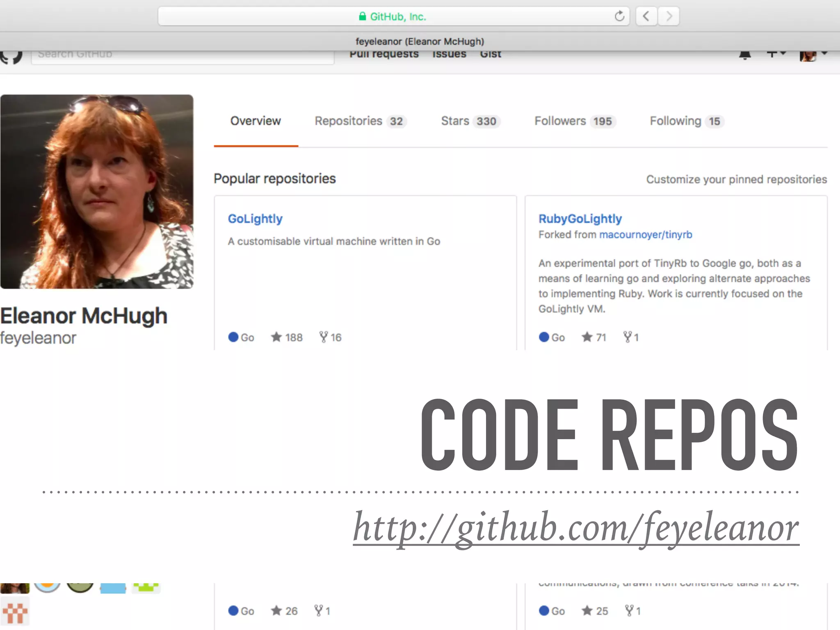840x630 pixels.
Task: Click the fork icon beside 26 stars
Action: 318,611
